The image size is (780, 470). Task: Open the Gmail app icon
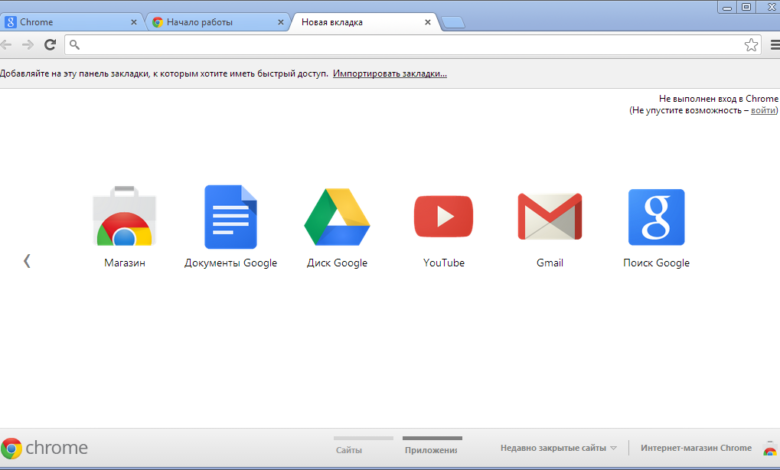(549, 218)
